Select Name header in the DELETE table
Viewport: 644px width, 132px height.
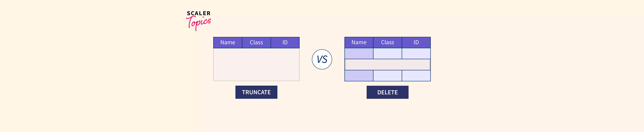359,43
